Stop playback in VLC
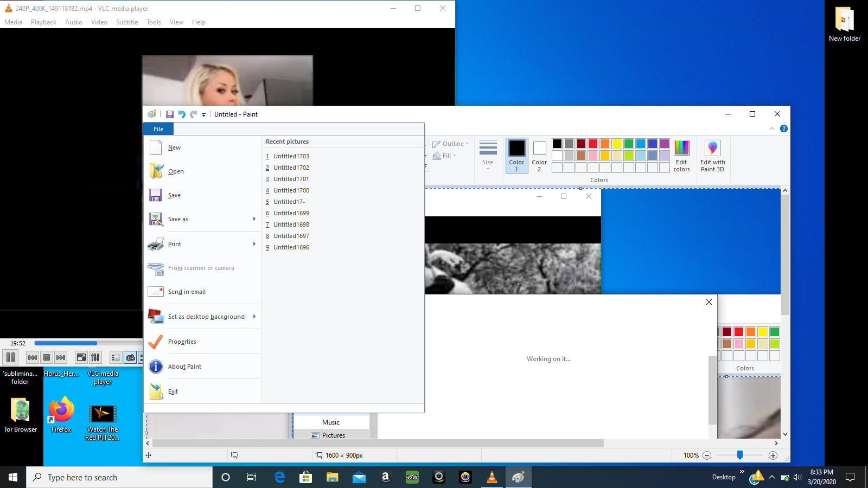The height and width of the screenshot is (488, 868). coord(47,357)
